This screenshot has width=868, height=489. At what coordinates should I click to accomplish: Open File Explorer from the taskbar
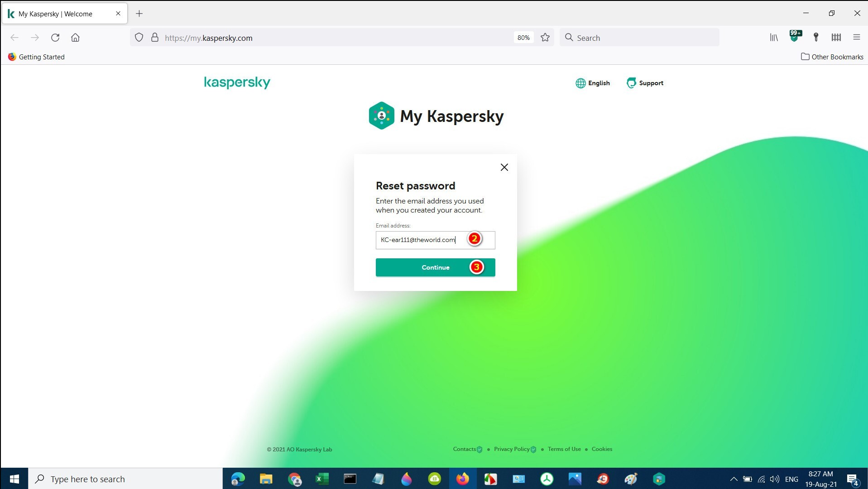click(266, 479)
